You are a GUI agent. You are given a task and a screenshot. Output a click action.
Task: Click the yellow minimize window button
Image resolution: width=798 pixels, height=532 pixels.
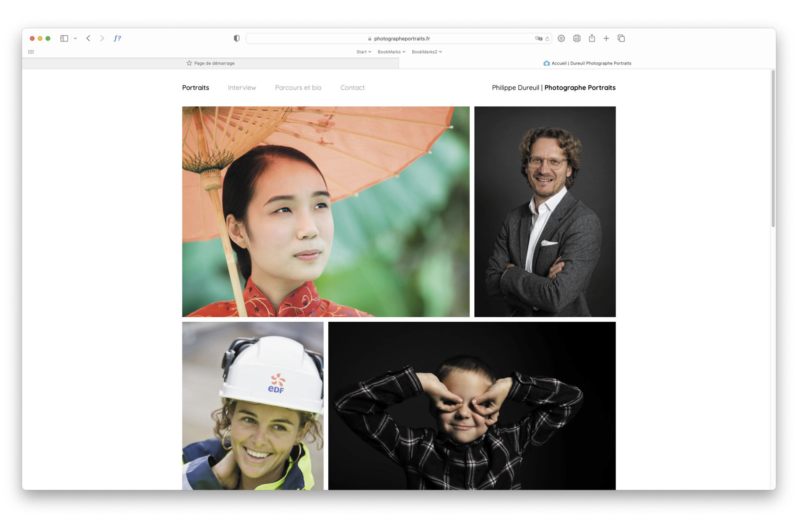(40, 38)
